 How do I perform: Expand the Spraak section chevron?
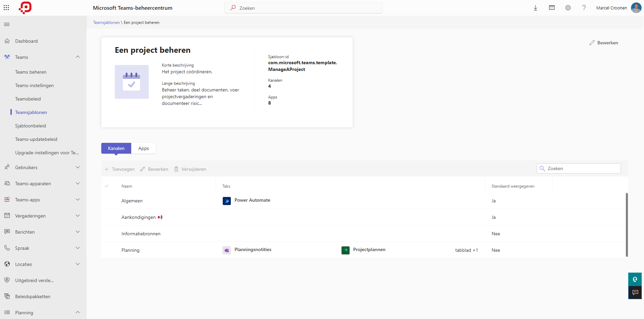click(78, 248)
